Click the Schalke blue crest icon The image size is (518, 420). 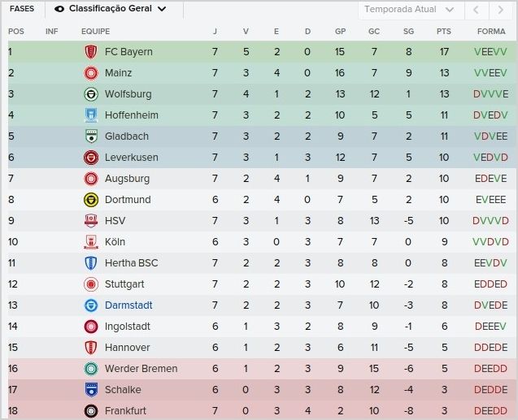(91, 390)
